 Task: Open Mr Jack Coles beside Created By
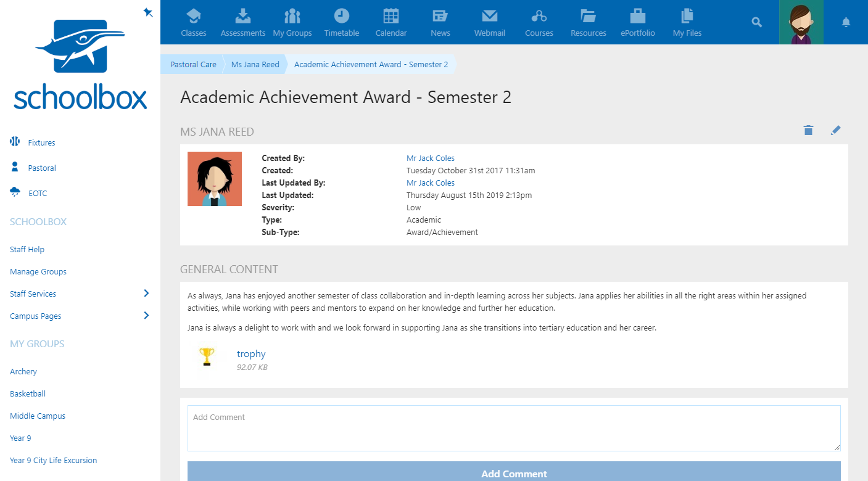431,158
